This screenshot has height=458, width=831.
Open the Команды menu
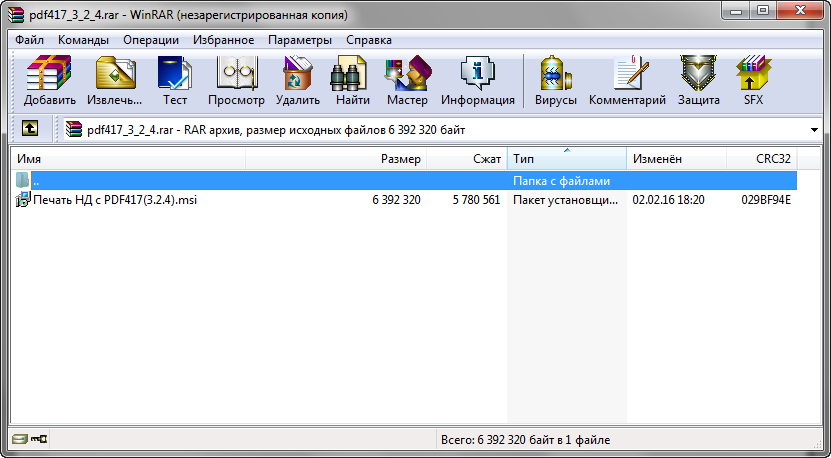[x=84, y=40]
